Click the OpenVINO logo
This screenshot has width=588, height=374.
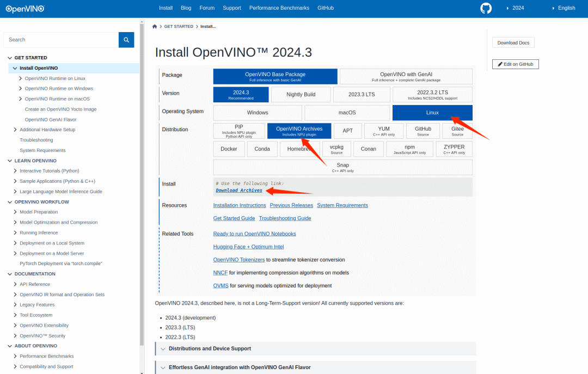click(x=25, y=9)
